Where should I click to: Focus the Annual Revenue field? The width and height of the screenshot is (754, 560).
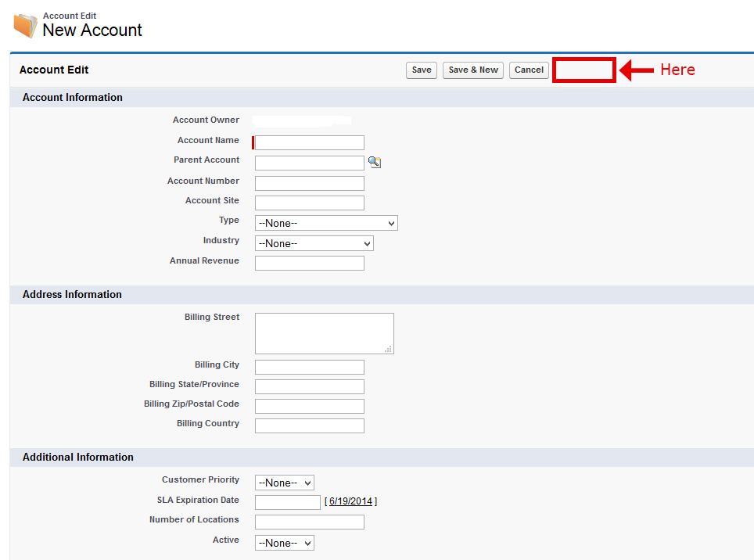[x=310, y=263]
